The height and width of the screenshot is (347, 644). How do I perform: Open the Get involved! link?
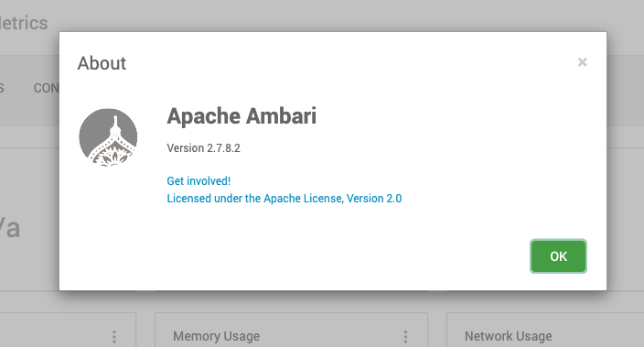click(x=199, y=181)
